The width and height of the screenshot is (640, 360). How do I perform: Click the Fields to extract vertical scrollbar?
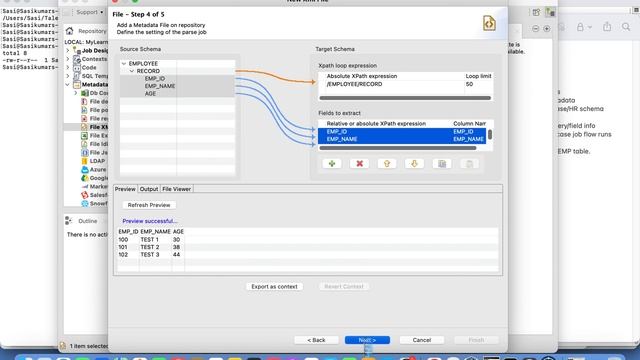coord(490,135)
